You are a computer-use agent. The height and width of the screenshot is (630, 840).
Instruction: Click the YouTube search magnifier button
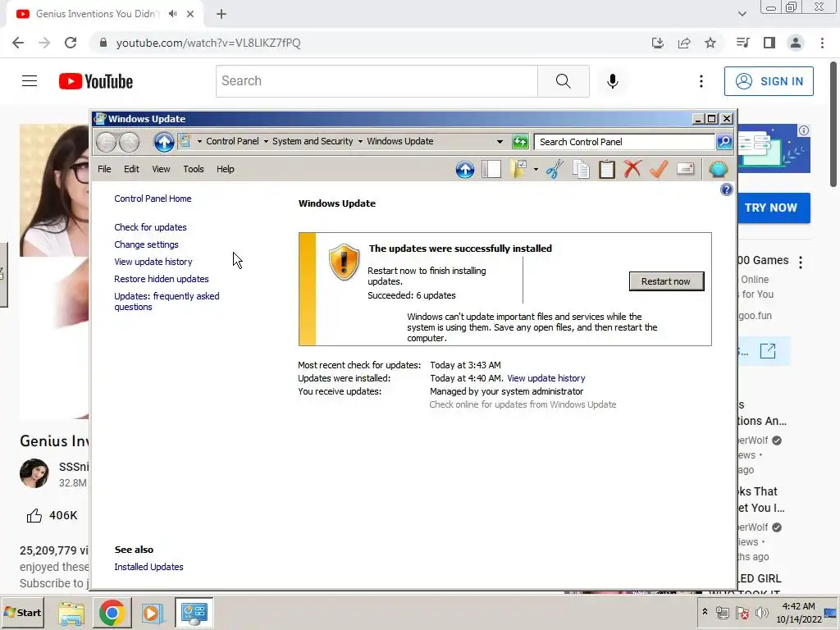(x=563, y=81)
